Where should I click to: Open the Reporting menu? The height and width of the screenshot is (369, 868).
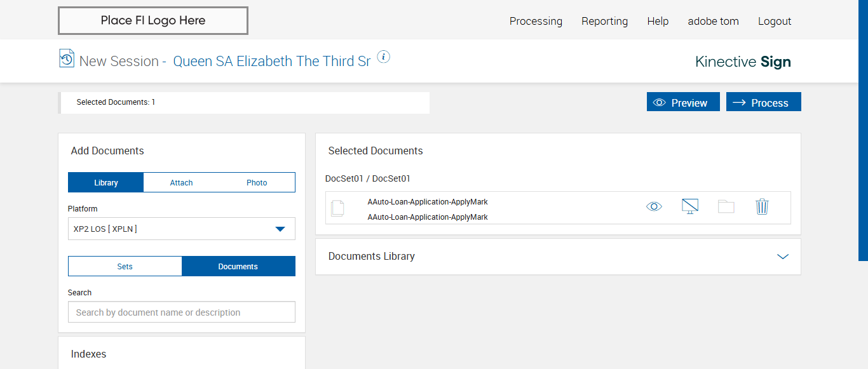tap(604, 21)
